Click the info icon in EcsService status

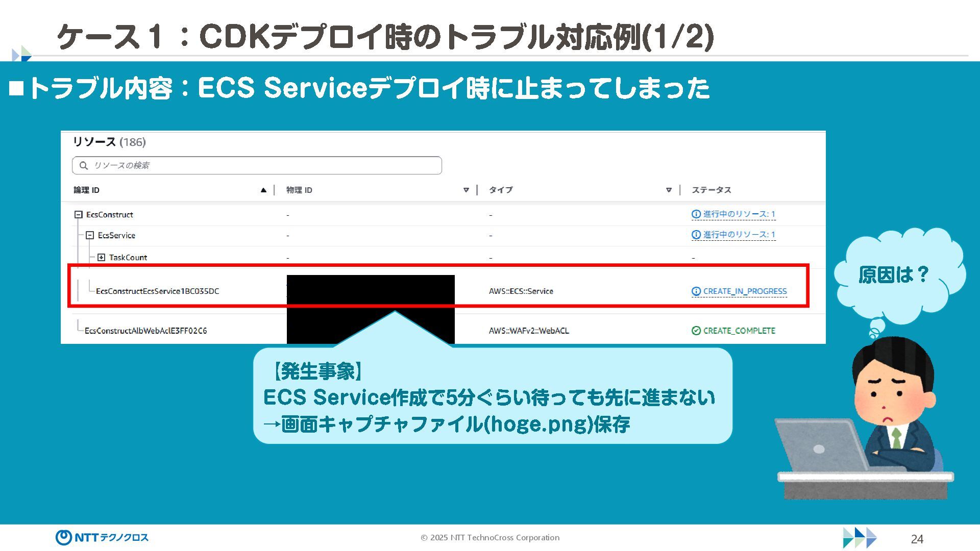696,235
